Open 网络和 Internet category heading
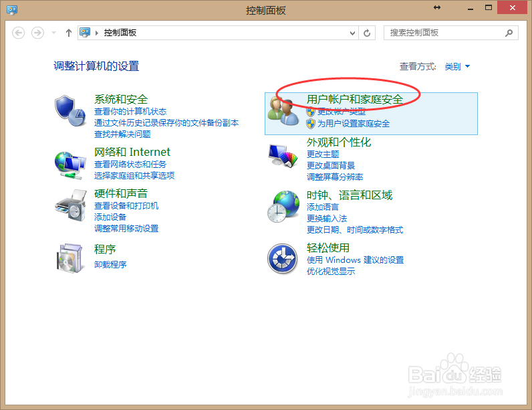 pos(132,152)
